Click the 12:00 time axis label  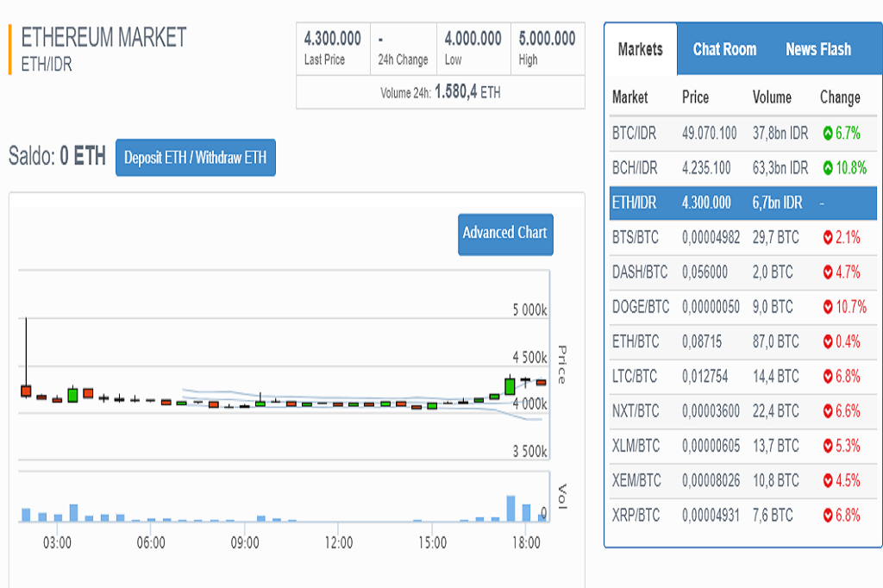[338, 543]
